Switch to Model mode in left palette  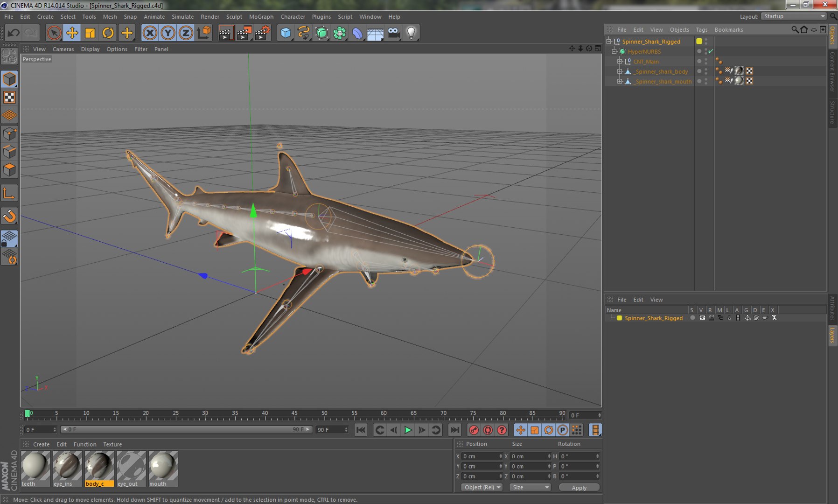(x=9, y=79)
